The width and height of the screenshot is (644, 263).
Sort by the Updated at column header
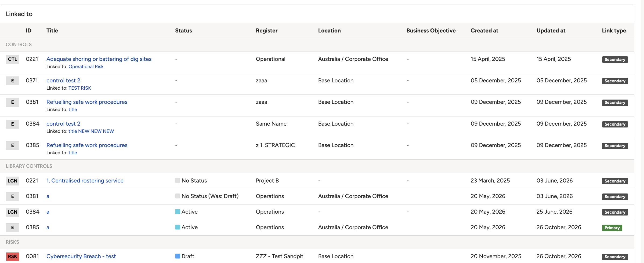(x=551, y=31)
